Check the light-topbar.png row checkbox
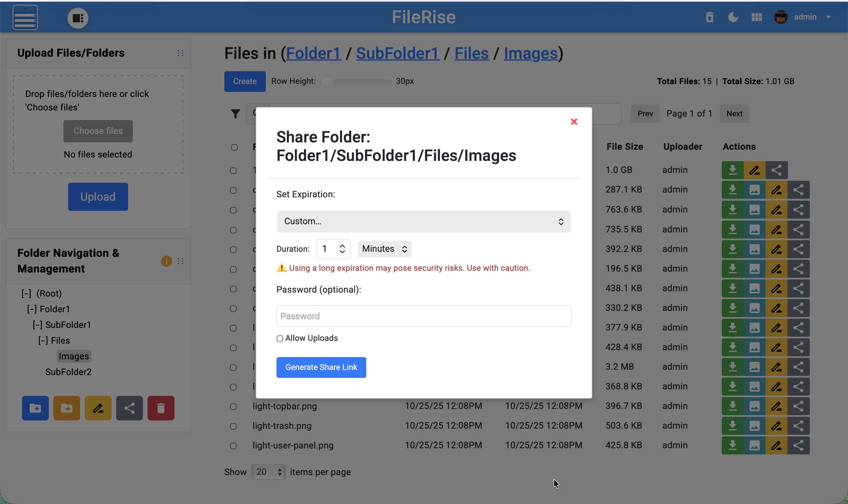This screenshot has height=504, width=848. 233,406
